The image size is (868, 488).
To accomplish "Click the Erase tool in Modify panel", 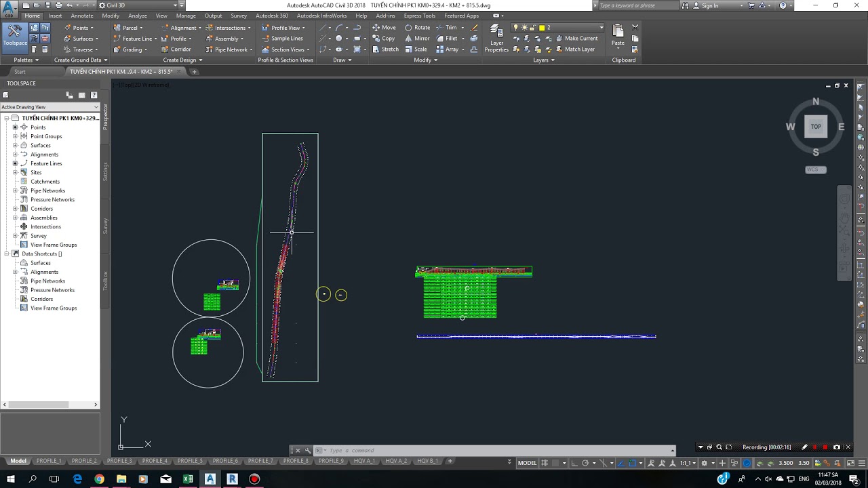I will [474, 28].
